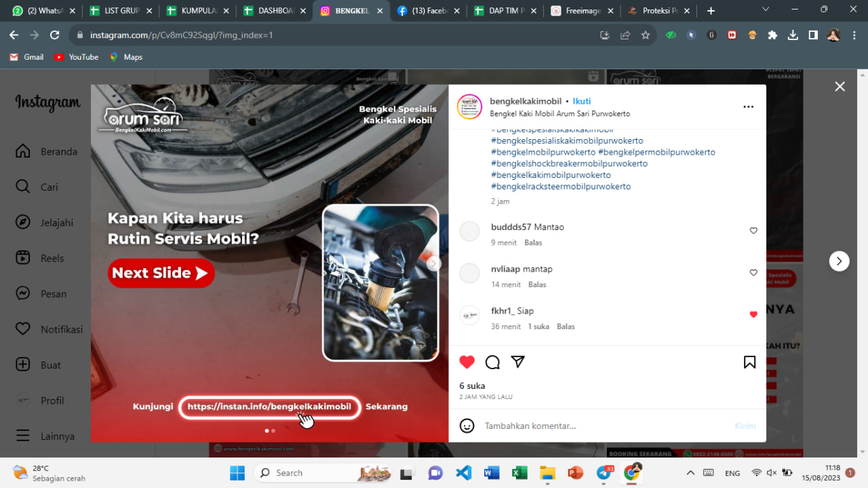Open Chrome downloads icon
Viewport: 868px width, 488px height.
point(793,35)
